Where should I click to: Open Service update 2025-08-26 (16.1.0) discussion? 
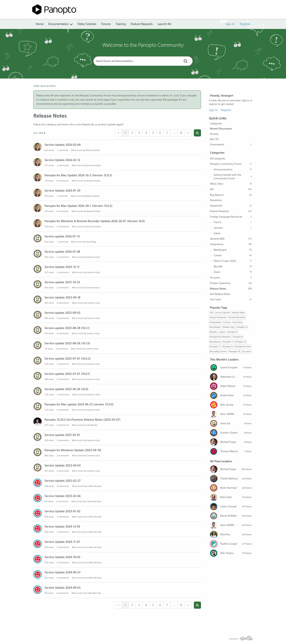click(67, 343)
